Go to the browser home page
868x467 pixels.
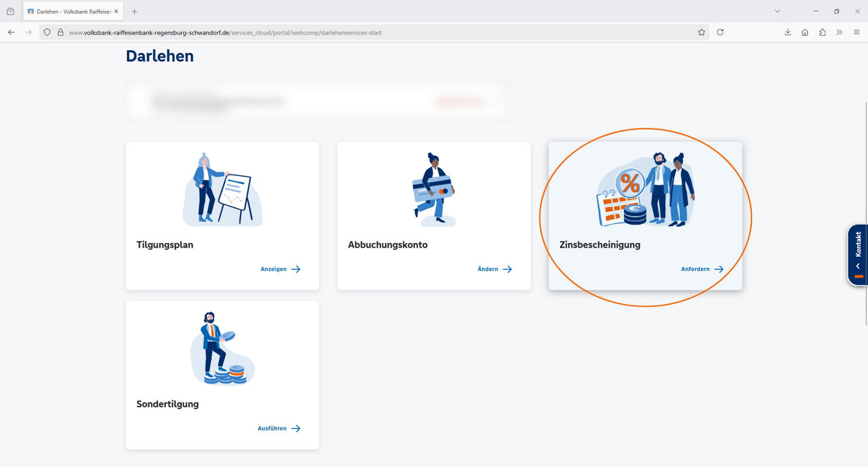(804, 32)
